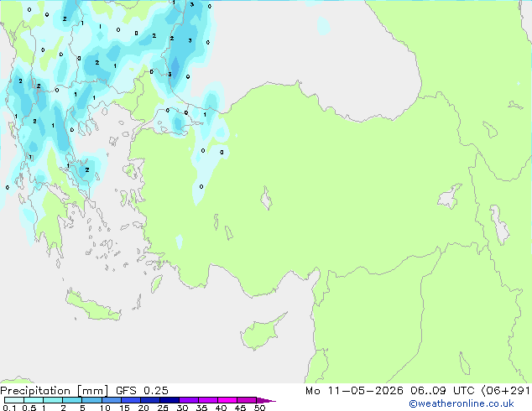
Task: Click the legend value '30'
Action: [182, 408]
